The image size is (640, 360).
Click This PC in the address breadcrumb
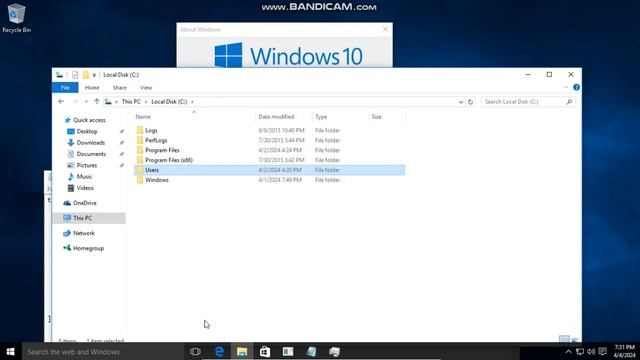coord(131,102)
